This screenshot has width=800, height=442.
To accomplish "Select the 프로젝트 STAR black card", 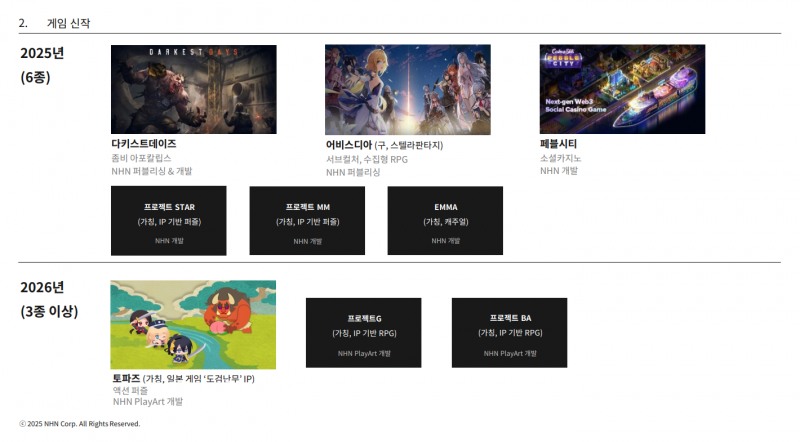I will click(x=168, y=220).
